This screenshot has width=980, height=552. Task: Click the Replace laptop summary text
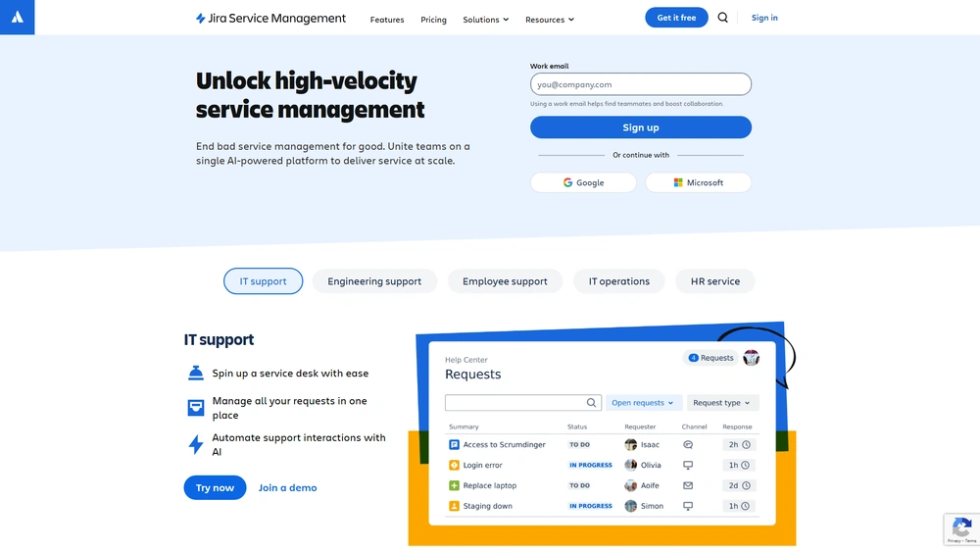(x=490, y=485)
